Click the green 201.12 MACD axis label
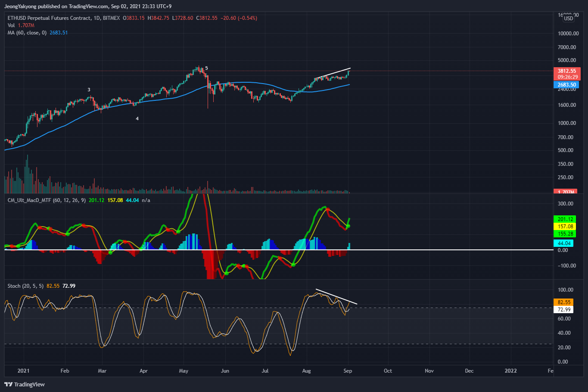Viewport: 588px width, 392px height. click(x=564, y=219)
